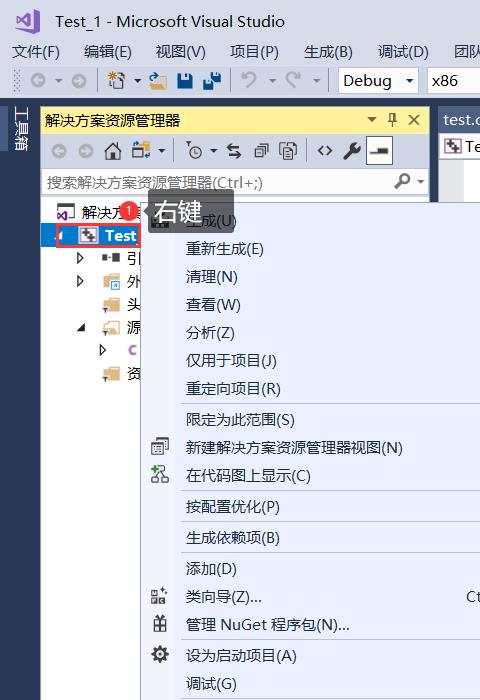Image resolution: width=480 pixels, height=700 pixels.
Task: Click the save all toolbar icon
Action: point(212,80)
